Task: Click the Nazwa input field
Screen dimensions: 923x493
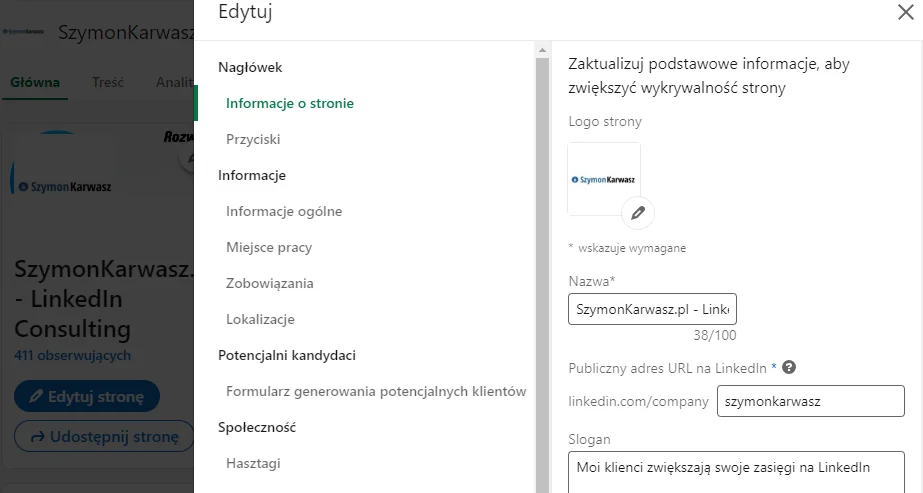Action: (652, 309)
